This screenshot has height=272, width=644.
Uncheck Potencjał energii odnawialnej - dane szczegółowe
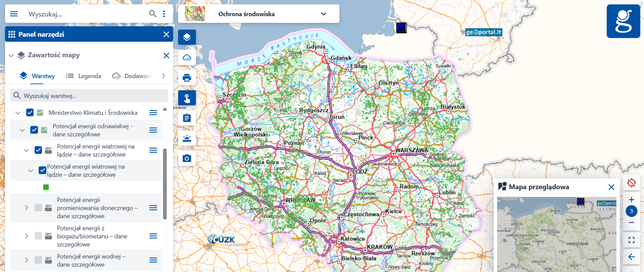pos(34,130)
